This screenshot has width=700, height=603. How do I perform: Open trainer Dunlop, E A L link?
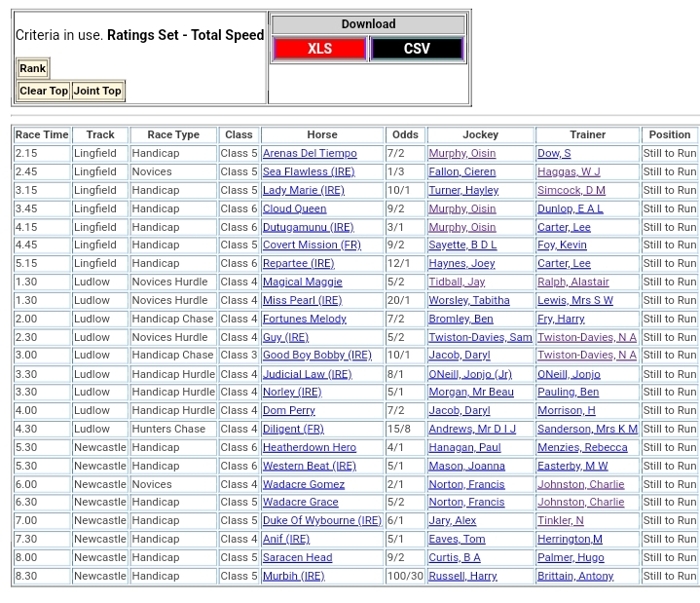(x=570, y=208)
